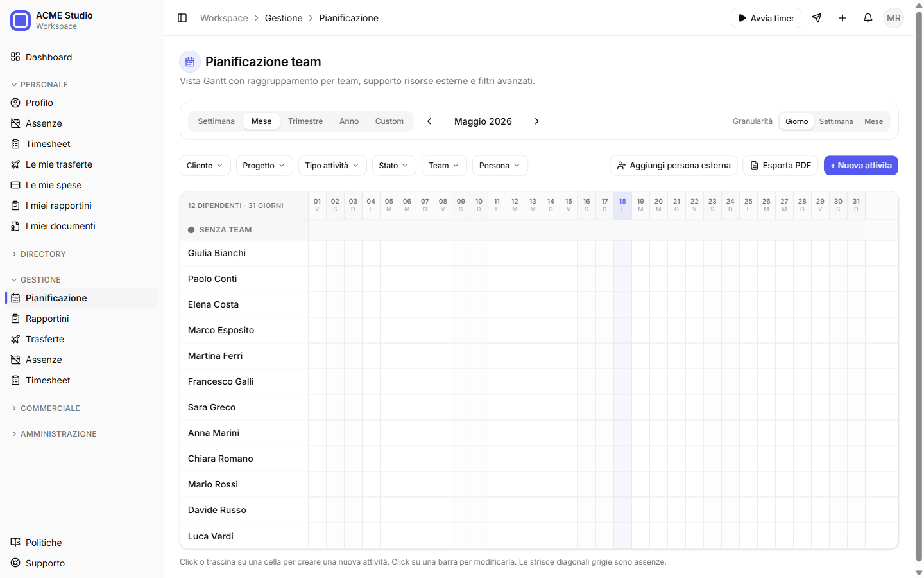Open Timesheet under Gestione
924x578 pixels.
(81, 380)
